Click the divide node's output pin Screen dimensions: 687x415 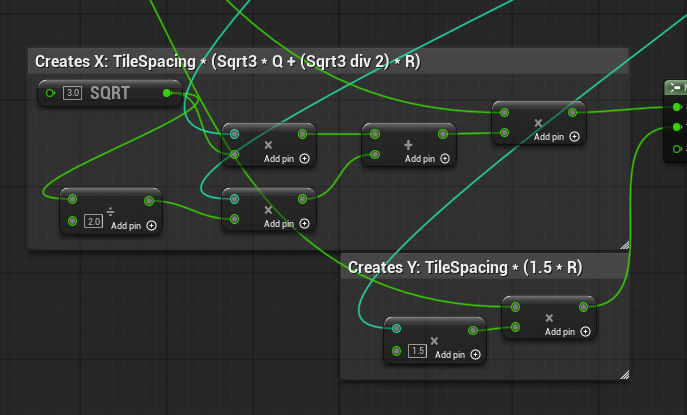pos(149,201)
